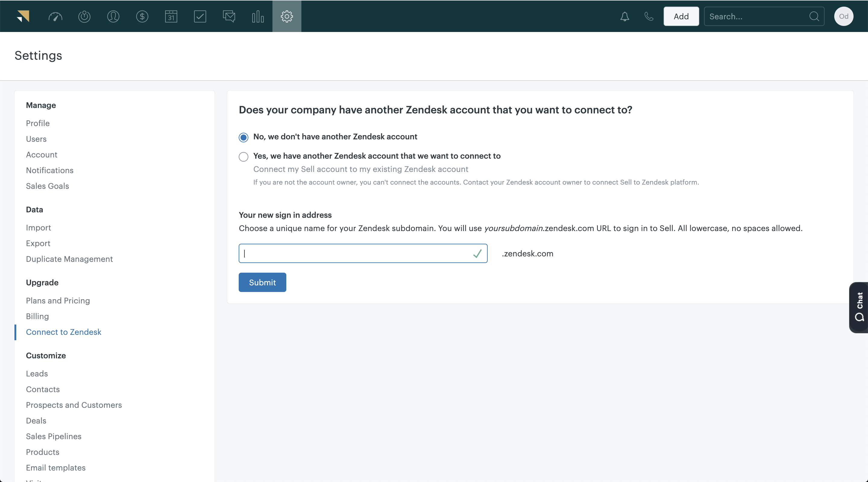
Task: Expand the Customize section in sidebar
Action: (x=46, y=355)
